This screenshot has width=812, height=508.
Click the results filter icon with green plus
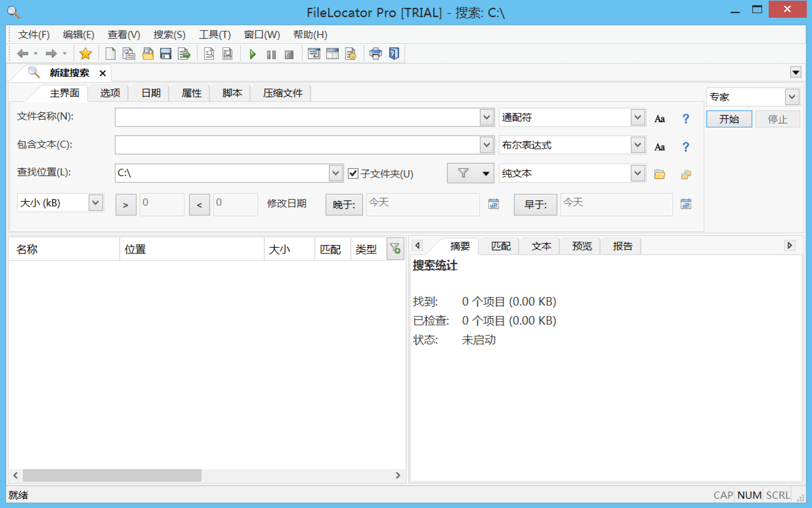pyautogui.click(x=395, y=249)
